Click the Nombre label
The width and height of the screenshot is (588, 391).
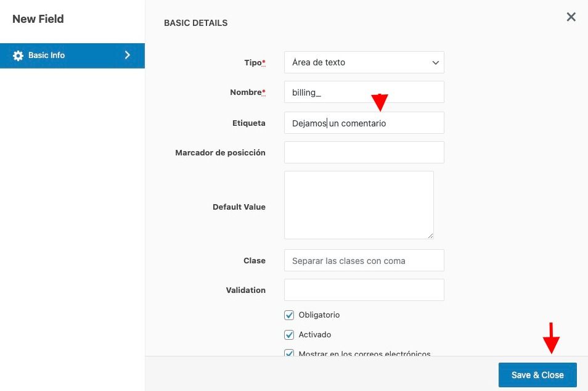click(x=248, y=93)
